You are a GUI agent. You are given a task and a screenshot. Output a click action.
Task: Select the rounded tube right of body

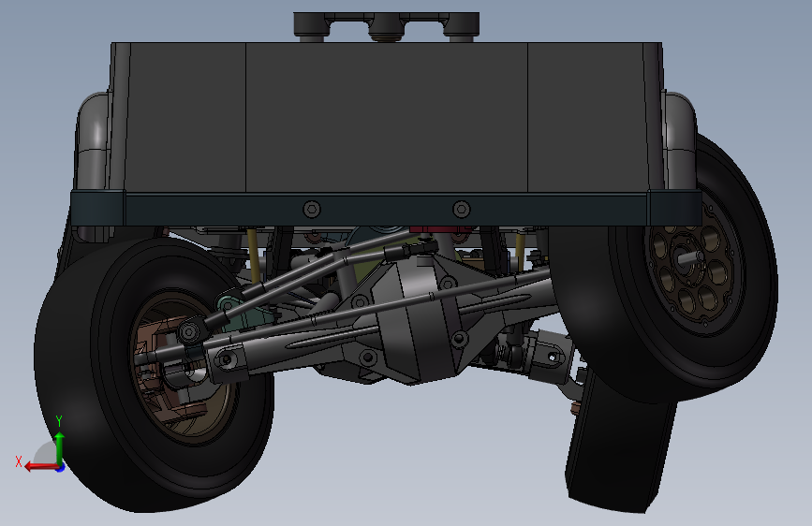coord(680,140)
